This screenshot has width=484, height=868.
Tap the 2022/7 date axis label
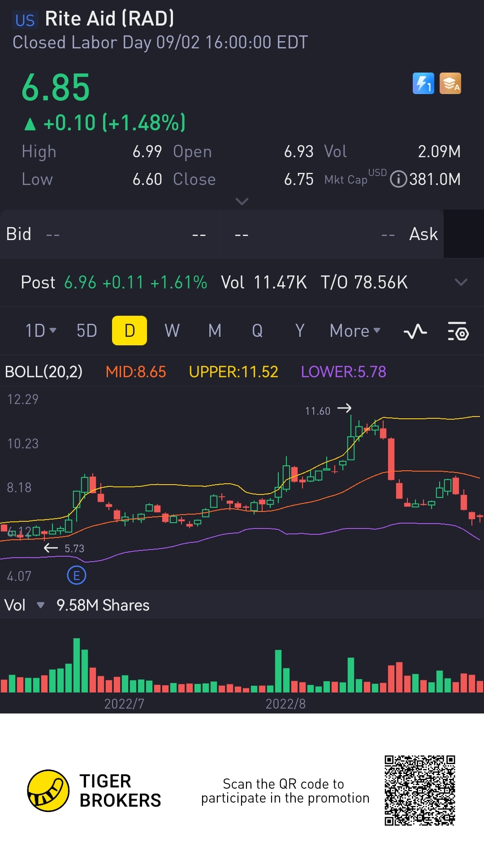(x=124, y=704)
